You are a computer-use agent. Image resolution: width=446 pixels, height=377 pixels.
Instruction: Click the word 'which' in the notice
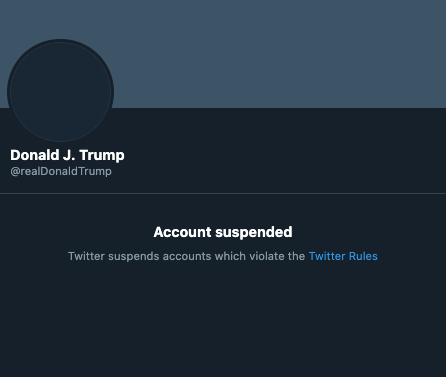pos(230,256)
